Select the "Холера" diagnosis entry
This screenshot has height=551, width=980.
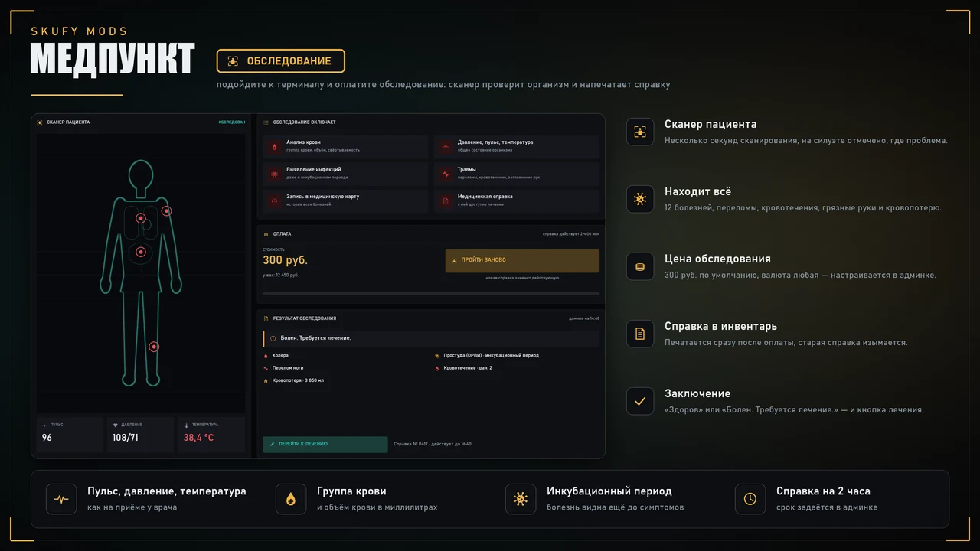pyautogui.click(x=276, y=356)
